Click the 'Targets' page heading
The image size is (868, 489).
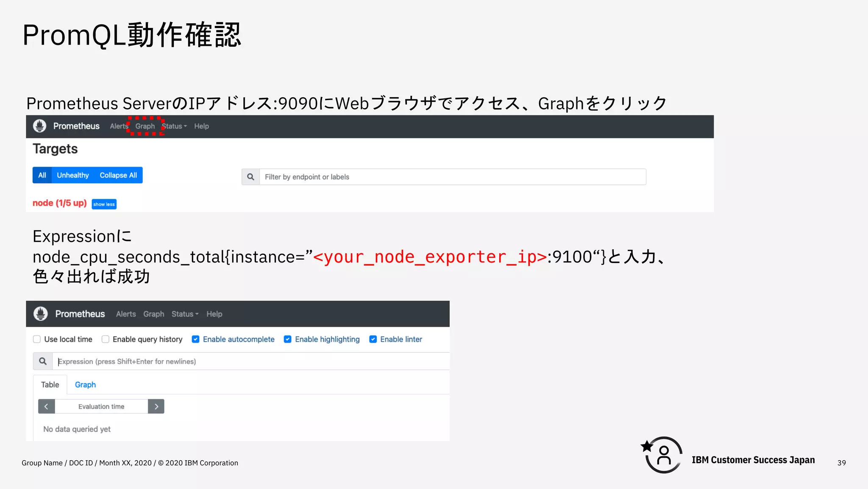pos(55,149)
